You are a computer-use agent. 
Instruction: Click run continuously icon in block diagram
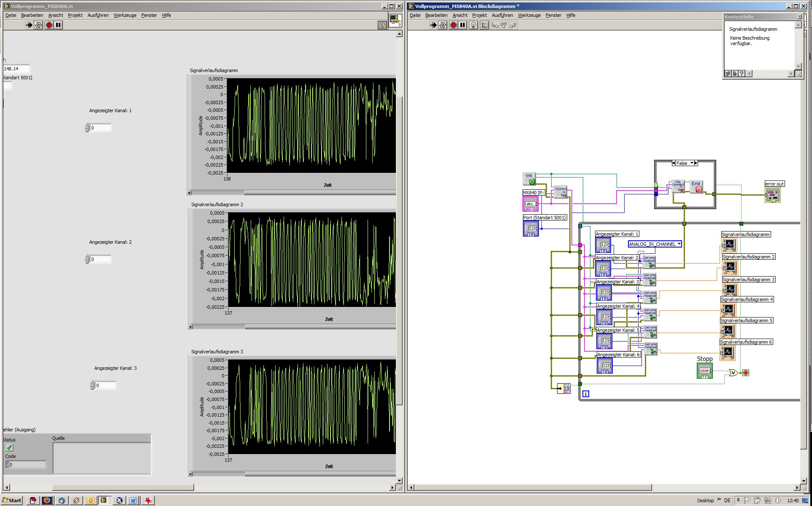[443, 25]
